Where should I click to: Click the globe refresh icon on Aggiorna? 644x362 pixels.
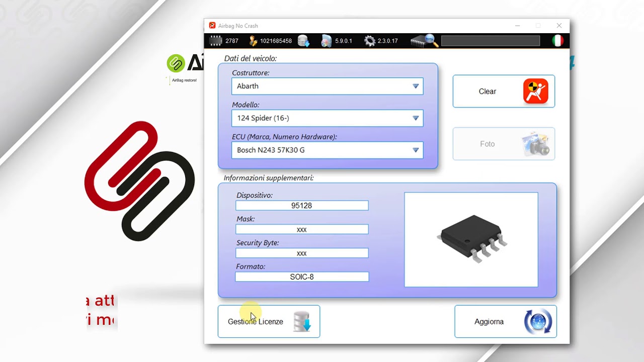[538, 322]
